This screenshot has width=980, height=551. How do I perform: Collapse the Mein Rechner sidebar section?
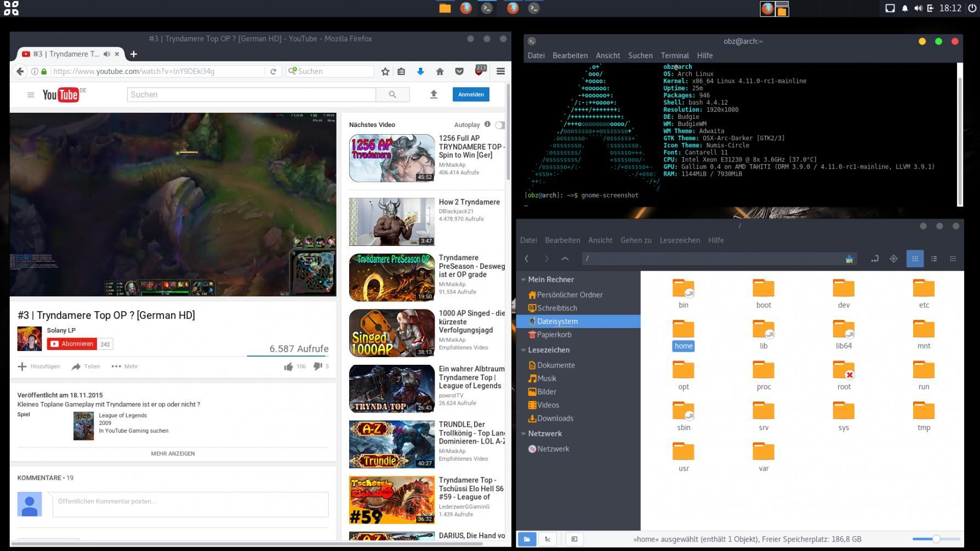523,280
